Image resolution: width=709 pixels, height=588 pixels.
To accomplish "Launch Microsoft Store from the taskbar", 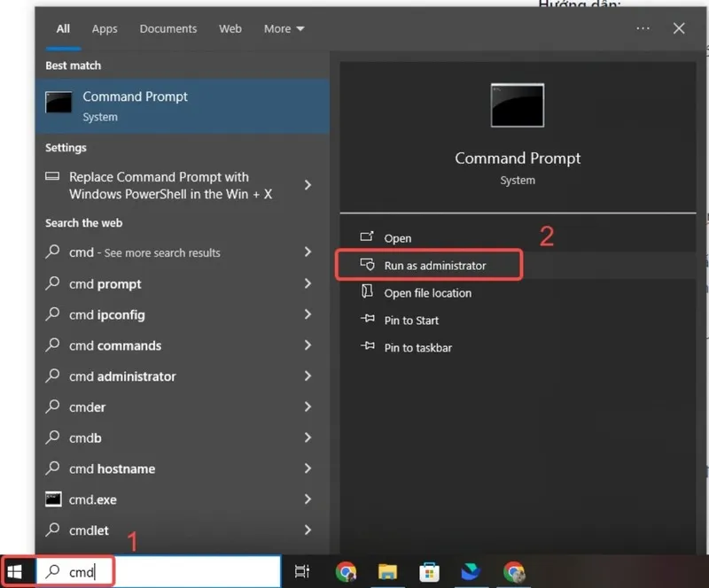I will click(430, 571).
